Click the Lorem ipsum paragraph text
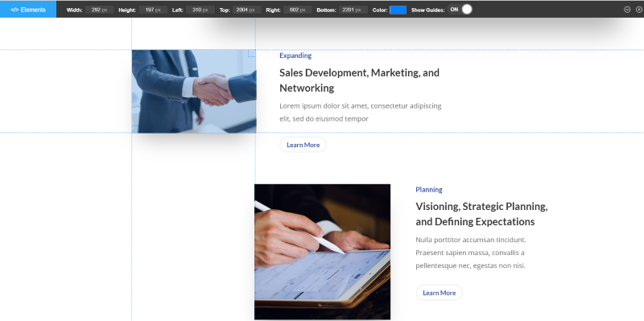 (x=361, y=113)
